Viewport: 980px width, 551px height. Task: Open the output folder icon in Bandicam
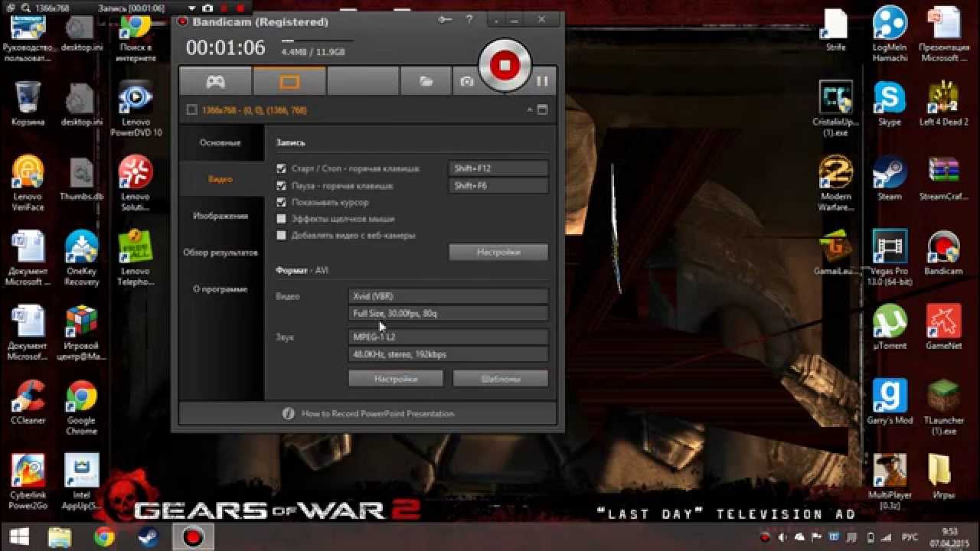[x=426, y=81]
